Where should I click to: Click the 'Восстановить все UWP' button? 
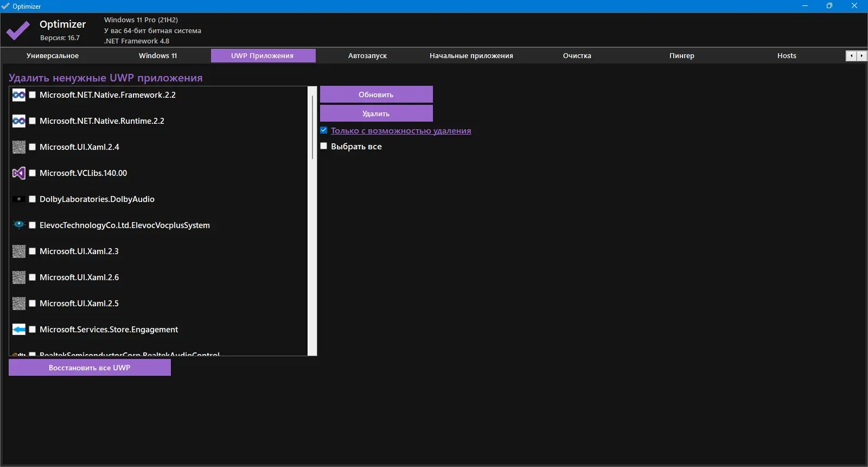click(90, 368)
